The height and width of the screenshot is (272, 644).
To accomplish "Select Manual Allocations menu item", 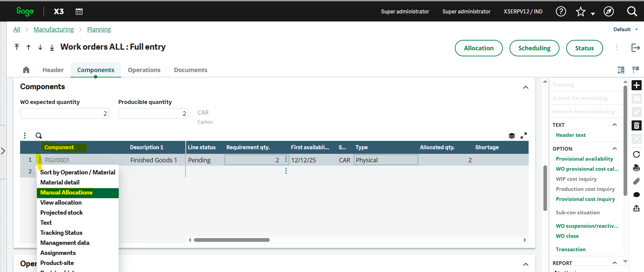I will [78, 193].
